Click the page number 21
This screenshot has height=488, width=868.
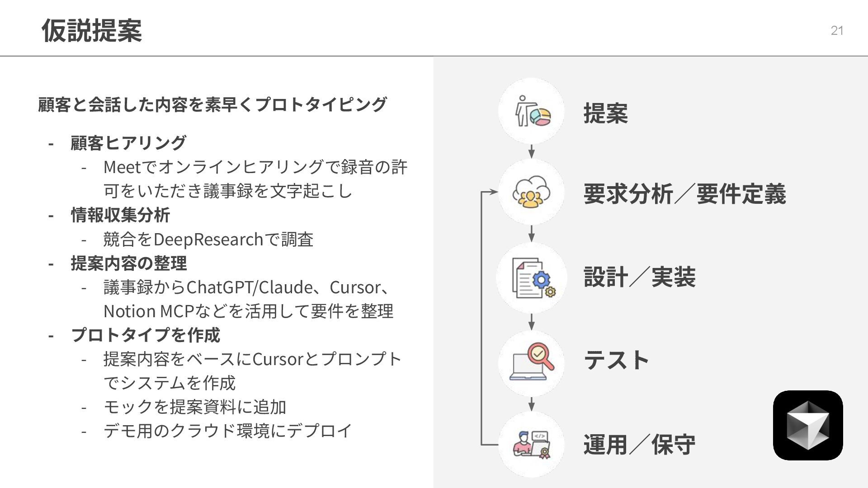click(x=837, y=31)
